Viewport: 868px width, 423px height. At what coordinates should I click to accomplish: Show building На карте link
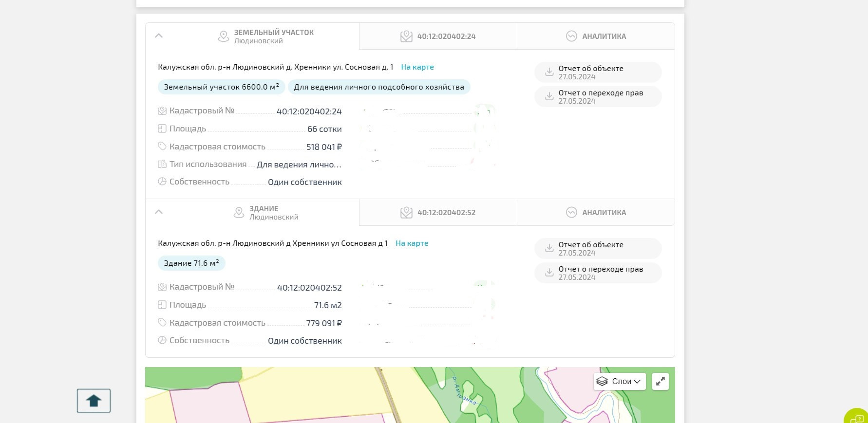coord(412,243)
